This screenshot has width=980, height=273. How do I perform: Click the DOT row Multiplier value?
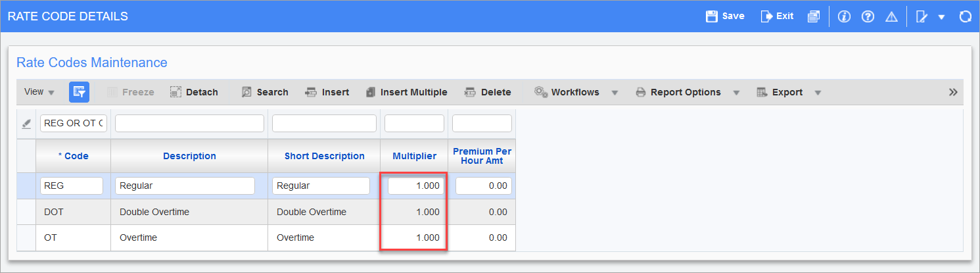428,212
